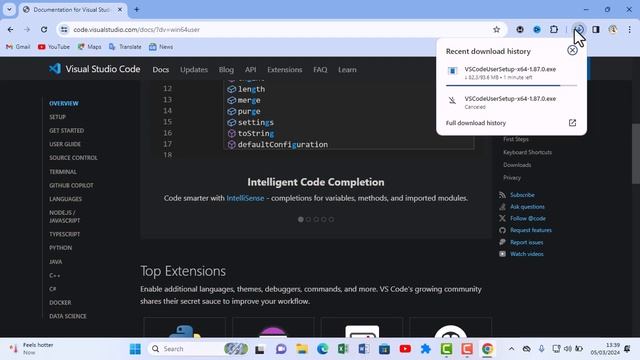Open Java in the sidebar
The image size is (640, 360).
(x=56, y=262)
